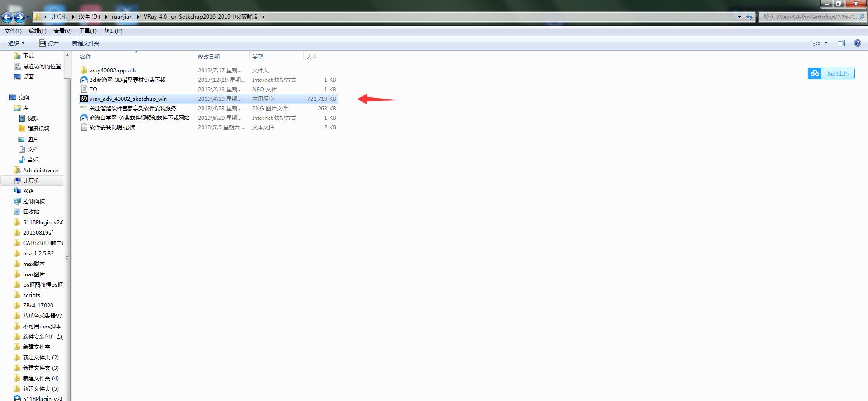Open the help question mark icon
The width and height of the screenshot is (868, 401).
tap(857, 43)
